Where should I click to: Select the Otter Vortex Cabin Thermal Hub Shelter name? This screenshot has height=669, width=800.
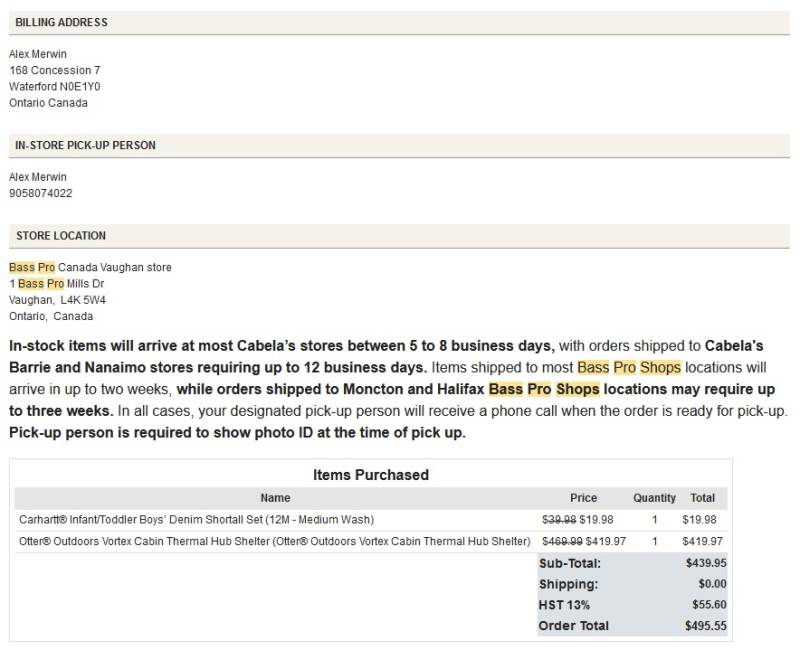tap(275, 541)
